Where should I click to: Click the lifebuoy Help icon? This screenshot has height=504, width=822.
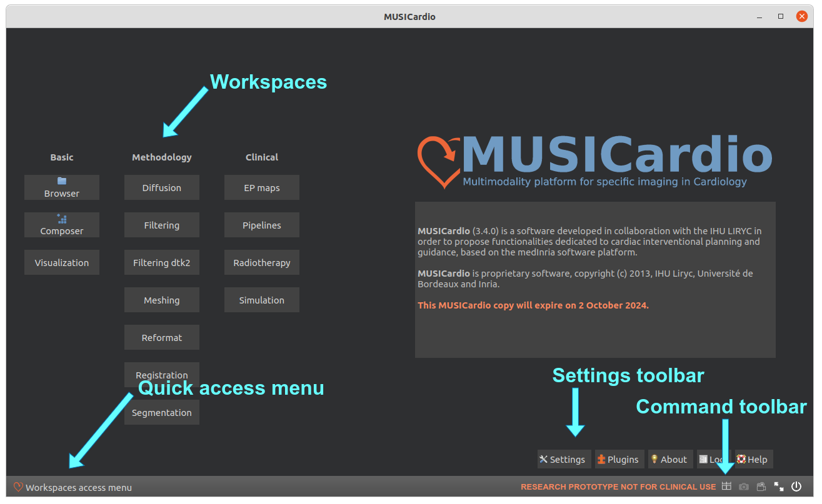(x=741, y=459)
